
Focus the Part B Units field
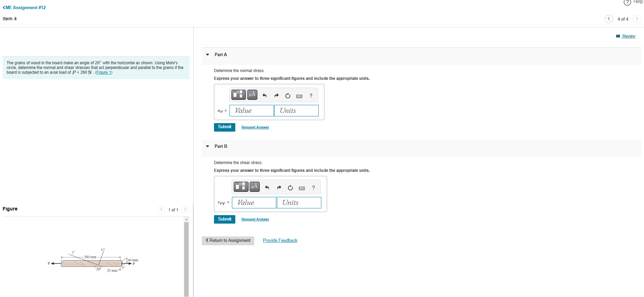[299, 203]
